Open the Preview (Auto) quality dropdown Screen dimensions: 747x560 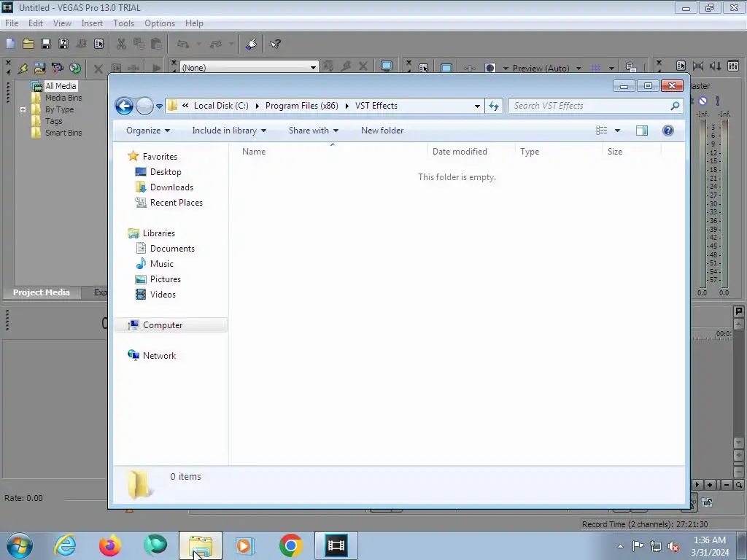(578, 68)
